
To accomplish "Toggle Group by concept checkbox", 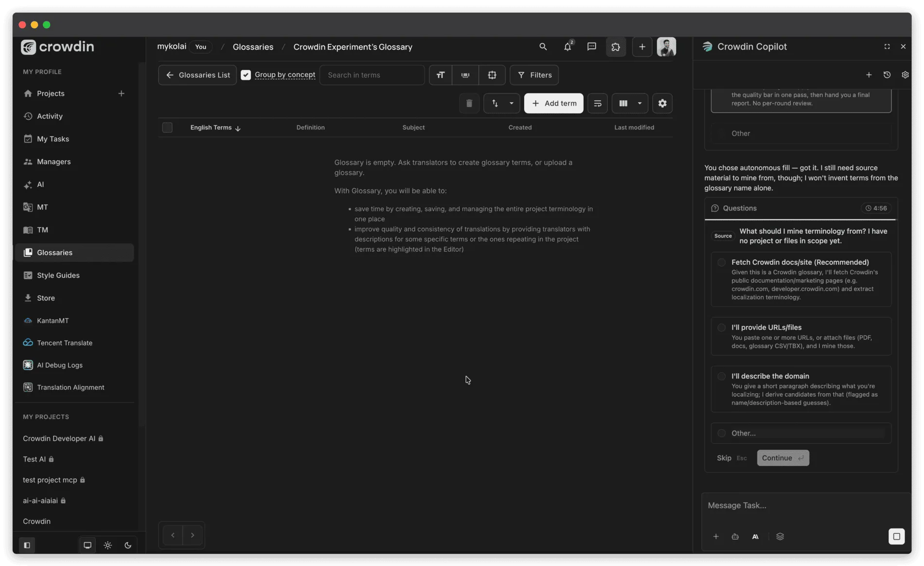I will pyautogui.click(x=246, y=75).
